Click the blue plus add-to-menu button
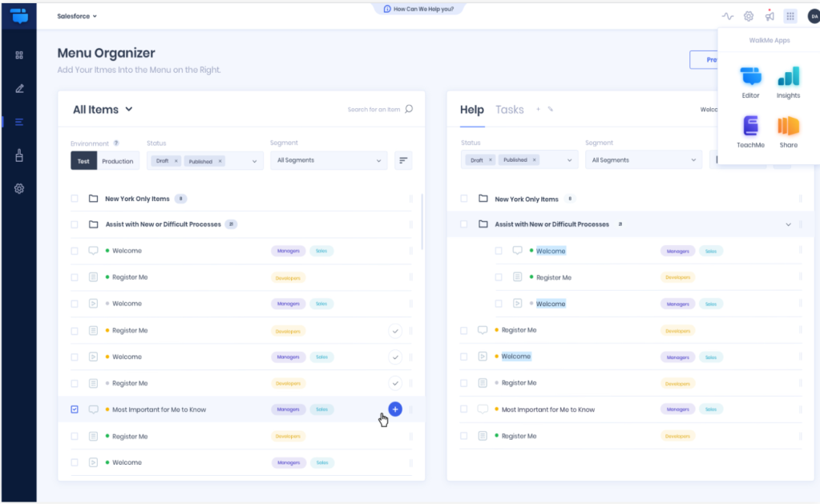820x504 pixels. click(395, 409)
